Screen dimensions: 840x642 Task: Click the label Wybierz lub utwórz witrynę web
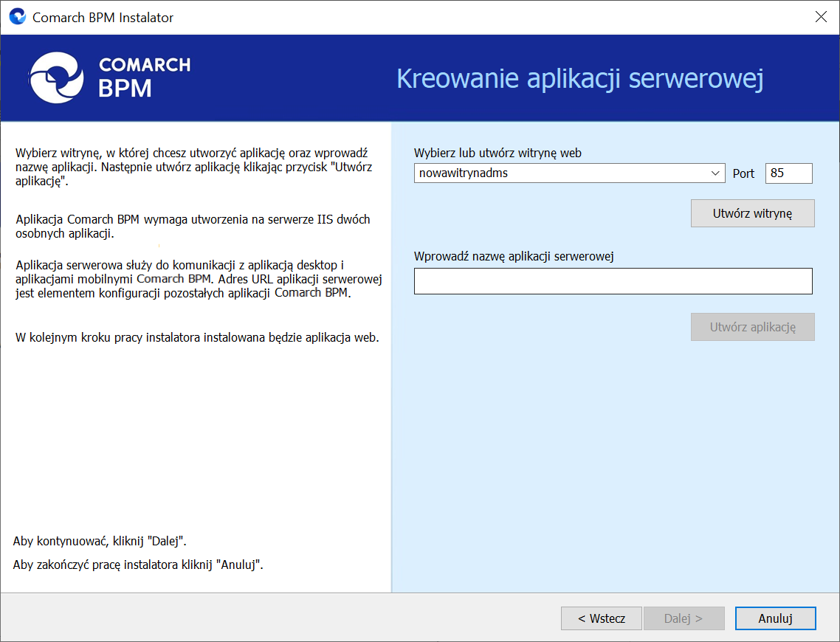(498, 153)
